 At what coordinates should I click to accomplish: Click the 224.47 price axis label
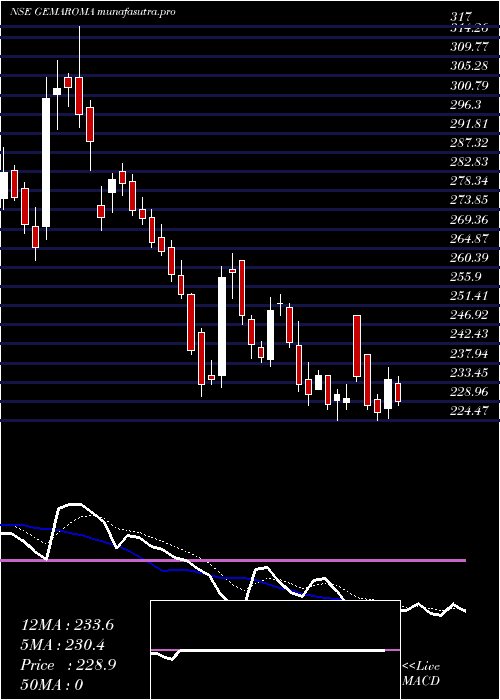469,411
